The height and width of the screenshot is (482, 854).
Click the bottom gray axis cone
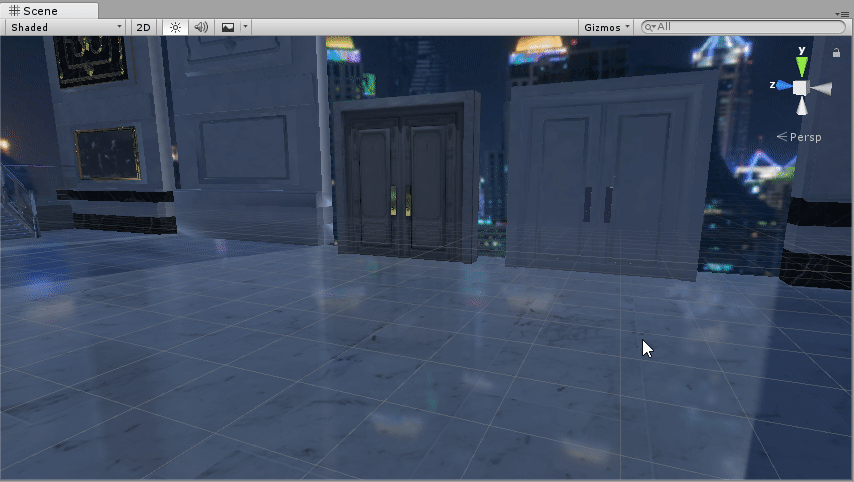(x=802, y=106)
